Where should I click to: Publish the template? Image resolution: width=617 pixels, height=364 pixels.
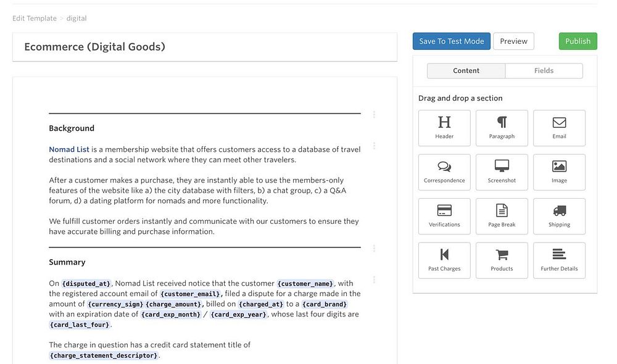578,41
